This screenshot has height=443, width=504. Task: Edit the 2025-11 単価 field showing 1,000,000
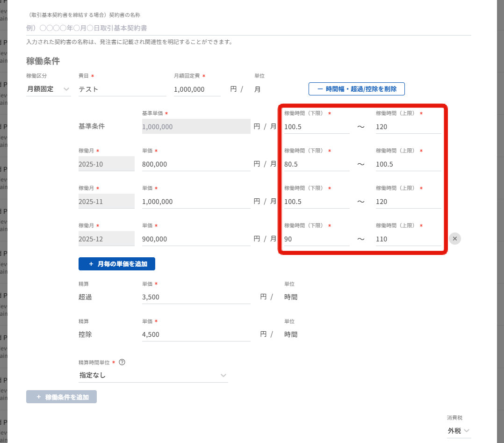point(196,202)
